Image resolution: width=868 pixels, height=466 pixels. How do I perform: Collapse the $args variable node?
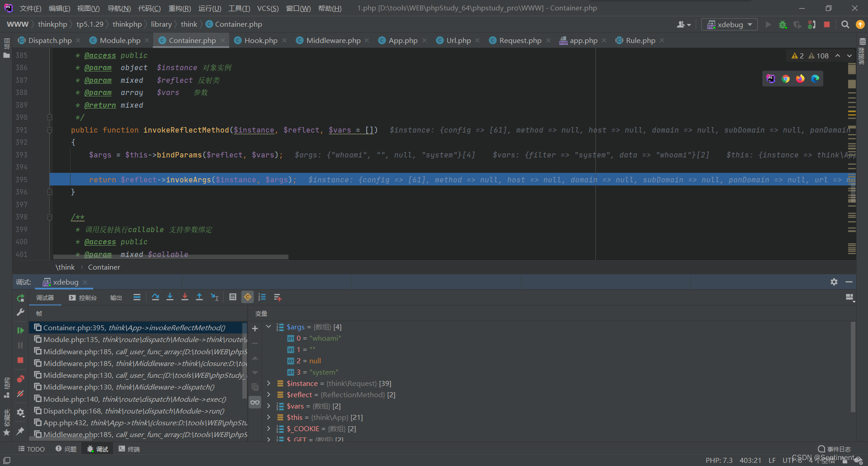click(269, 327)
